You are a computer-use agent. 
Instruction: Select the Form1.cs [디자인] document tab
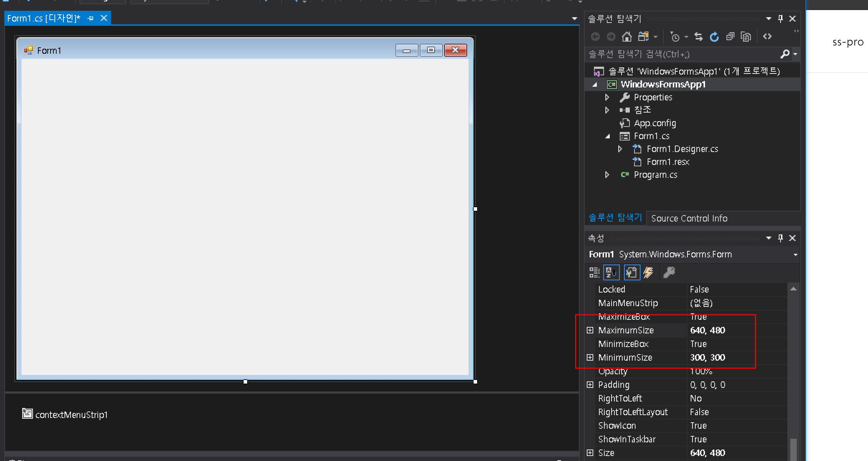pyautogui.click(x=43, y=18)
